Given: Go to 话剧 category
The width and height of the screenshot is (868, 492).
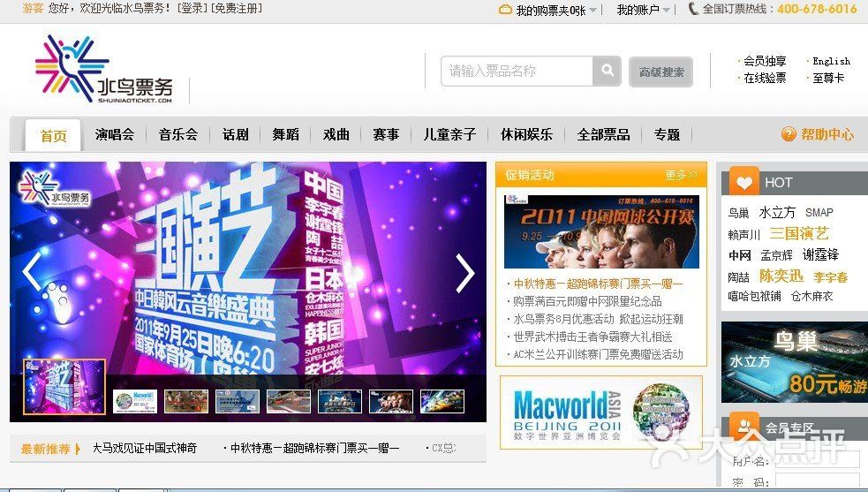Looking at the screenshot, I should pyautogui.click(x=235, y=134).
